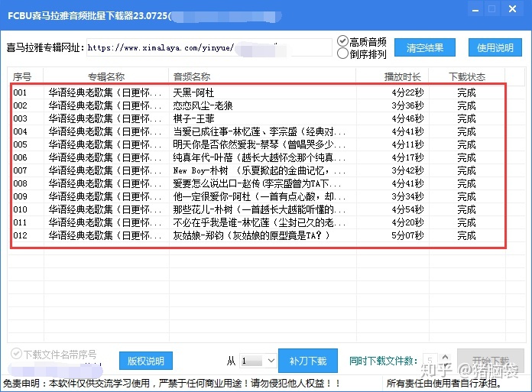The height and width of the screenshot is (392, 532).
Task: Click the 补刀下载 button
Action: coord(308,361)
